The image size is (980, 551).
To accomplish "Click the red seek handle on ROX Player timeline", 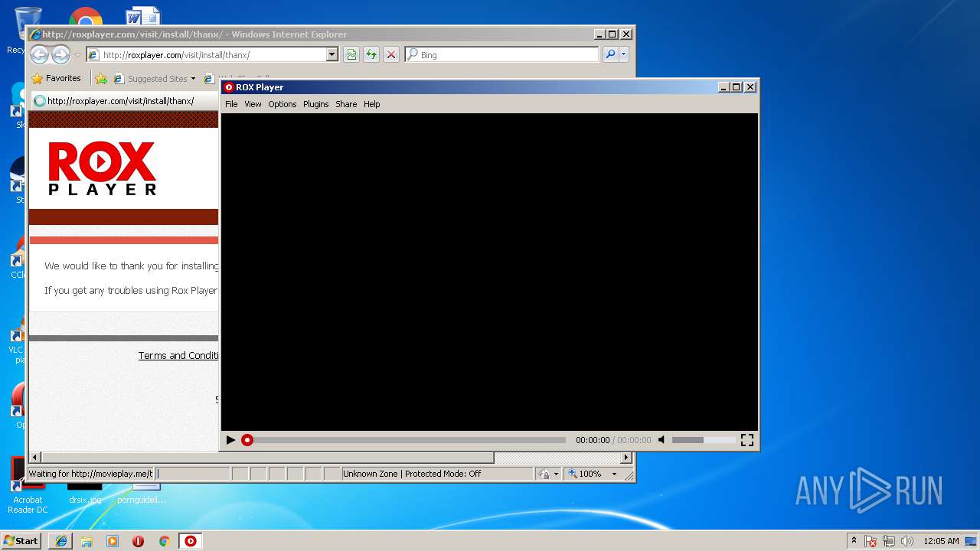I will coord(247,440).
